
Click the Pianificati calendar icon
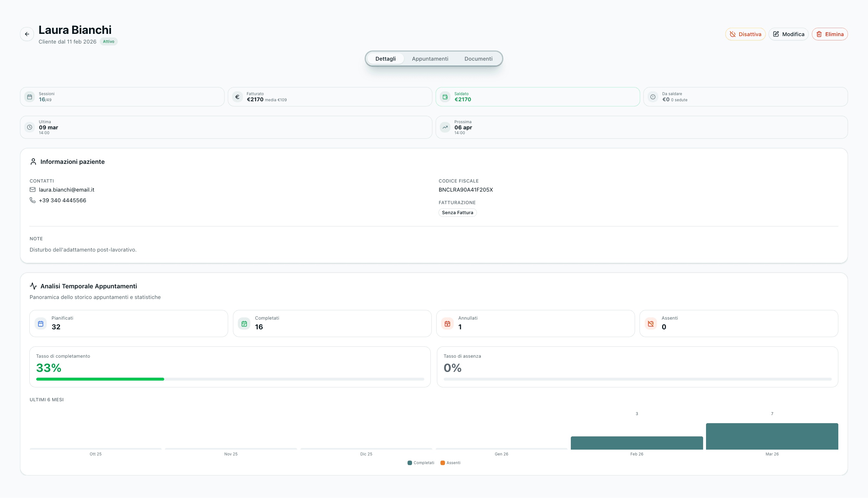[41, 324]
